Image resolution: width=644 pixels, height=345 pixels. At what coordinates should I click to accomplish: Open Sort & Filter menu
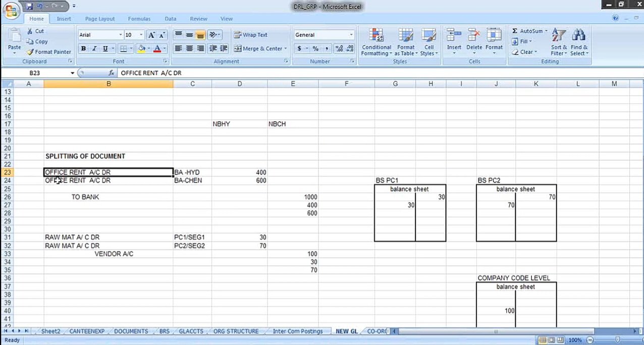559,42
